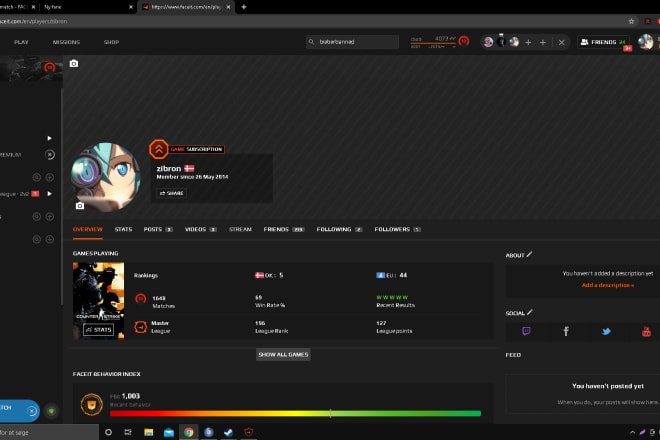Open the POSTS profile tab
The image size is (660, 440).
point(158,229)
